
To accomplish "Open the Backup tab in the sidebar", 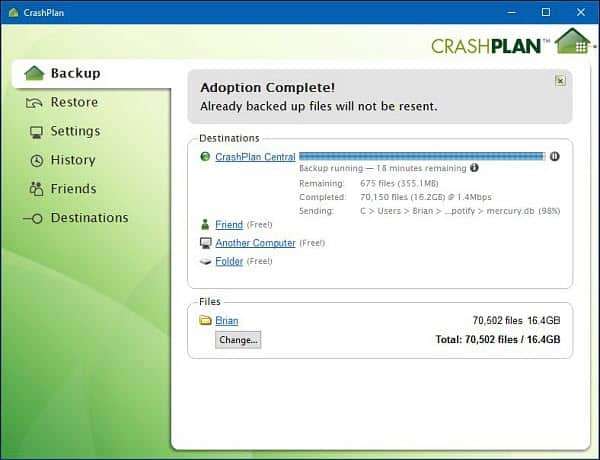I will (92, 73).
